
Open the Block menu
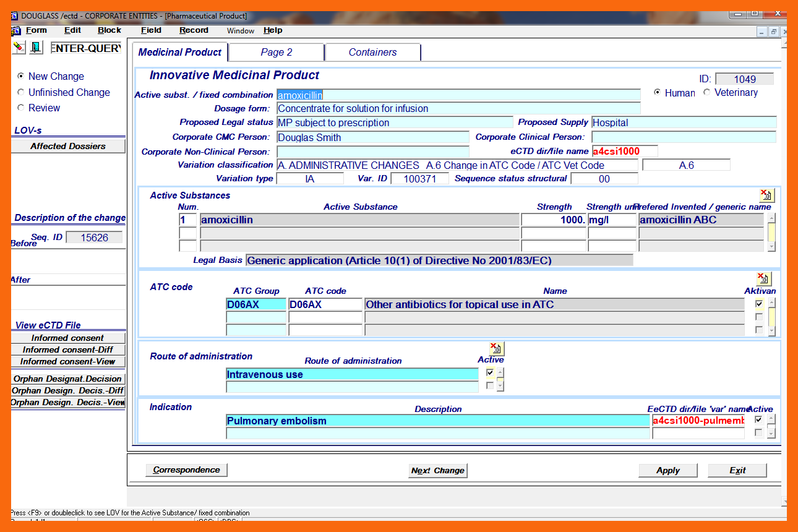click(109, 30)
